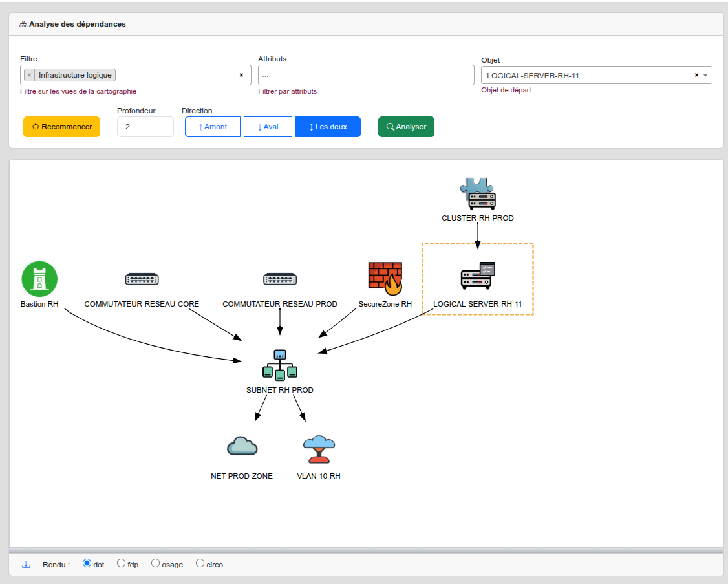The width and height of the screenshot is (728, 584).
Task: Remove the Infrastructure logique filter tag
Action: 29,75
